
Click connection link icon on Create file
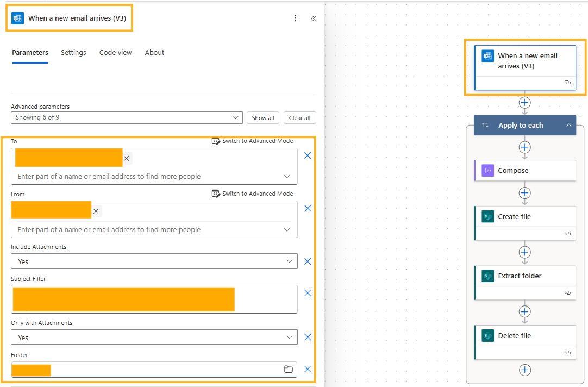(567, 233)
